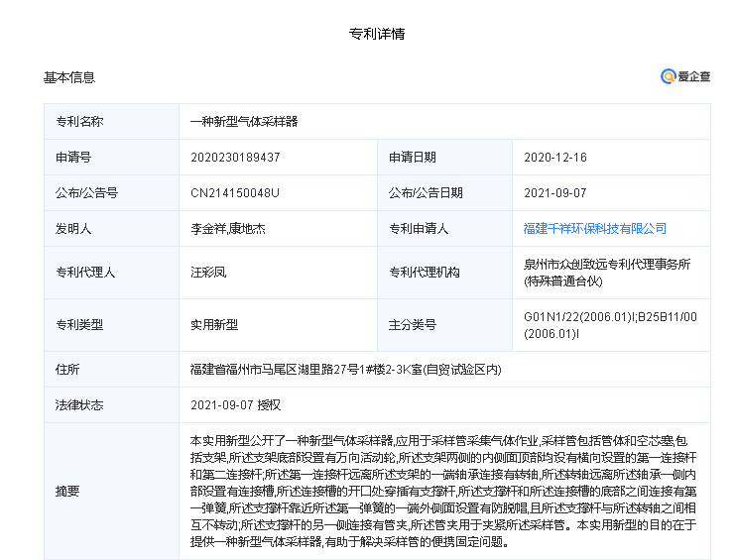Click the patent name 一种新型气体采样器

point(244,122)
